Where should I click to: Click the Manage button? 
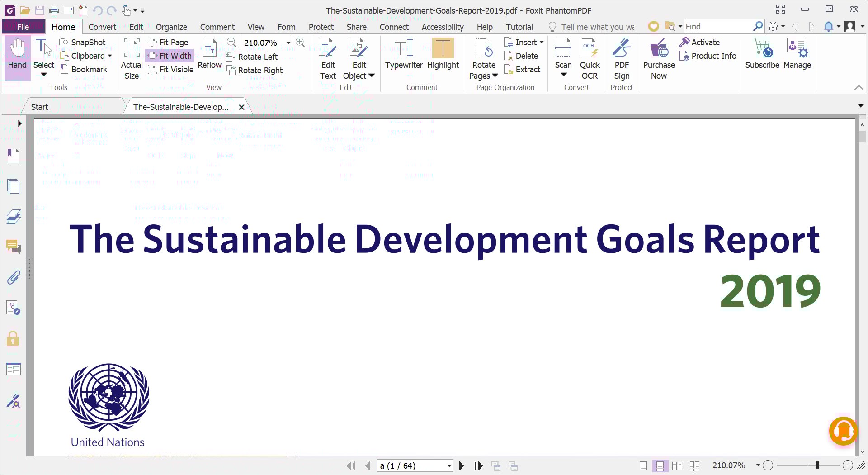point(797,54)
